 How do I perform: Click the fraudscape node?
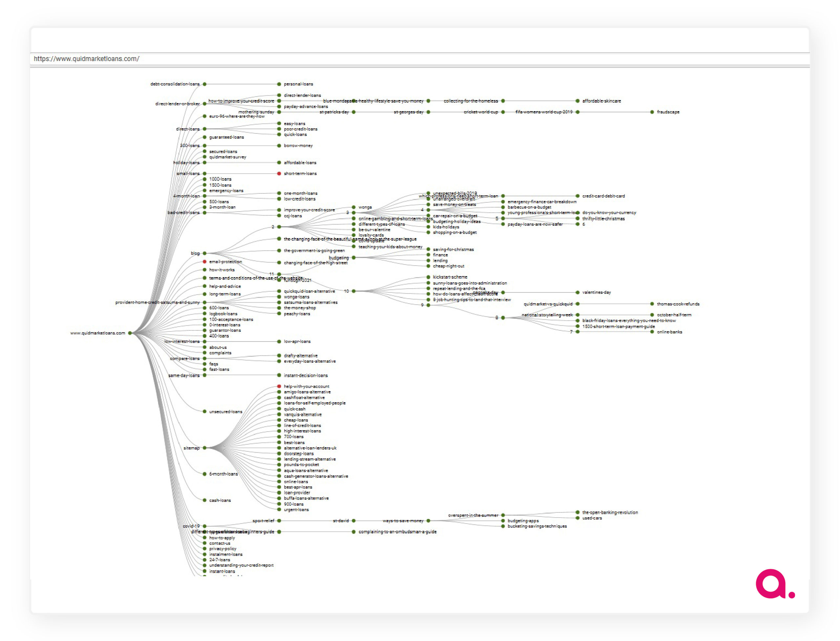(x=652, y=112)
